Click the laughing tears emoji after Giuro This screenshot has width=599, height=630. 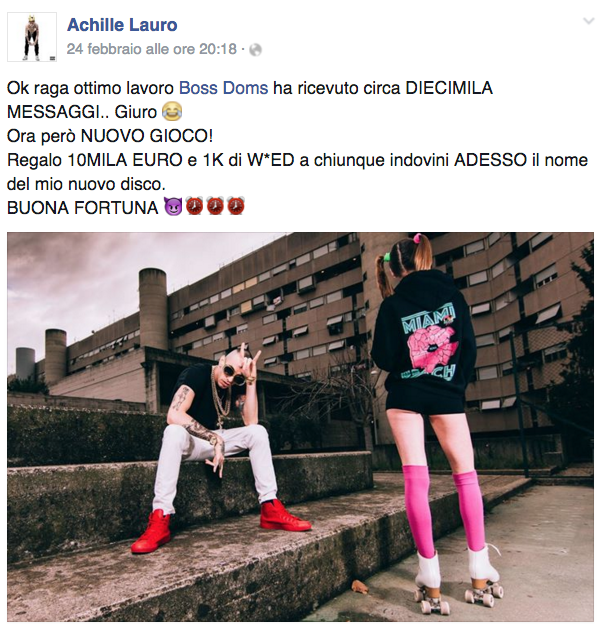tap(172, 112)
